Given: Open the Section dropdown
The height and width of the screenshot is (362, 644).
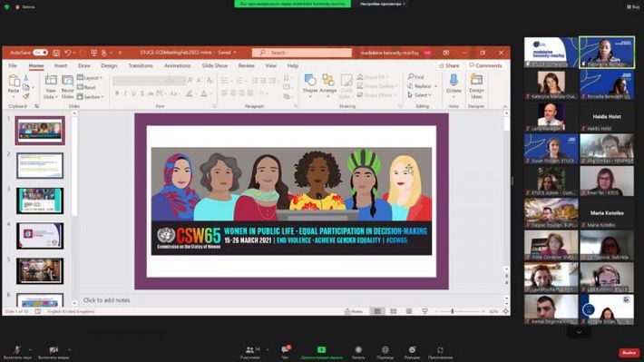Looking at the screenshot, I should pos(91,97).
